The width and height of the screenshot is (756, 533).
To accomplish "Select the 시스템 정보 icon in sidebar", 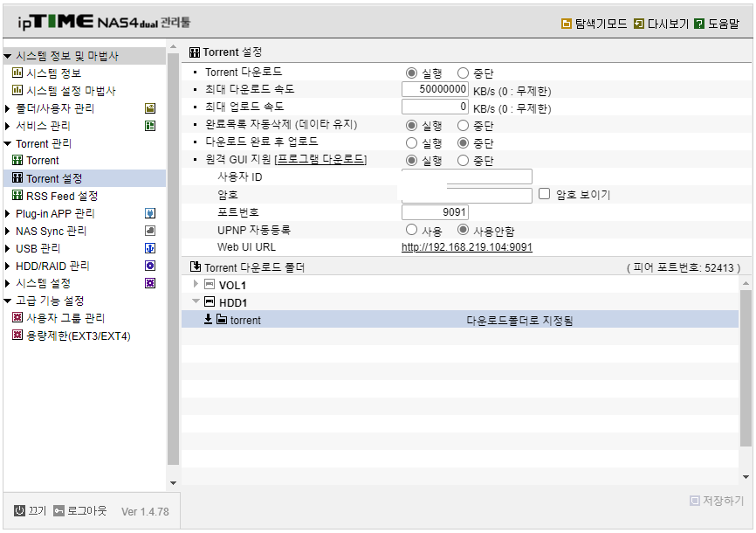I will (x=19, y=73).
